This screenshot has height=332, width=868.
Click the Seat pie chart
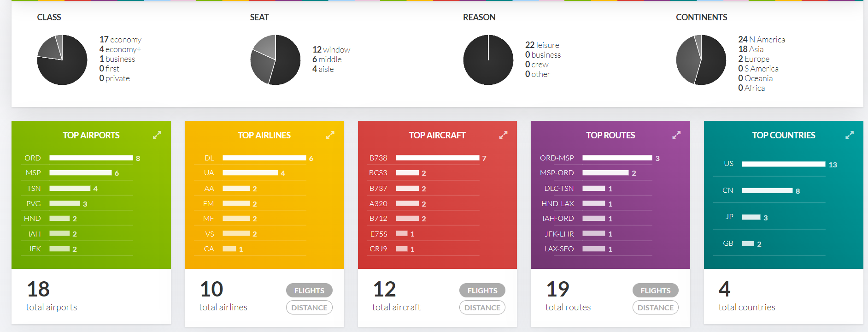276,60
